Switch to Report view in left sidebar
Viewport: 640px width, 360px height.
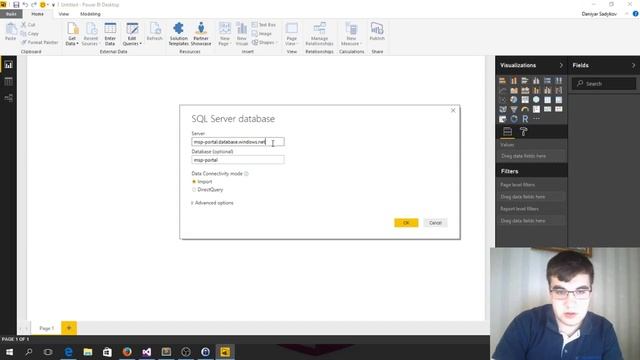tap(8, 65)
